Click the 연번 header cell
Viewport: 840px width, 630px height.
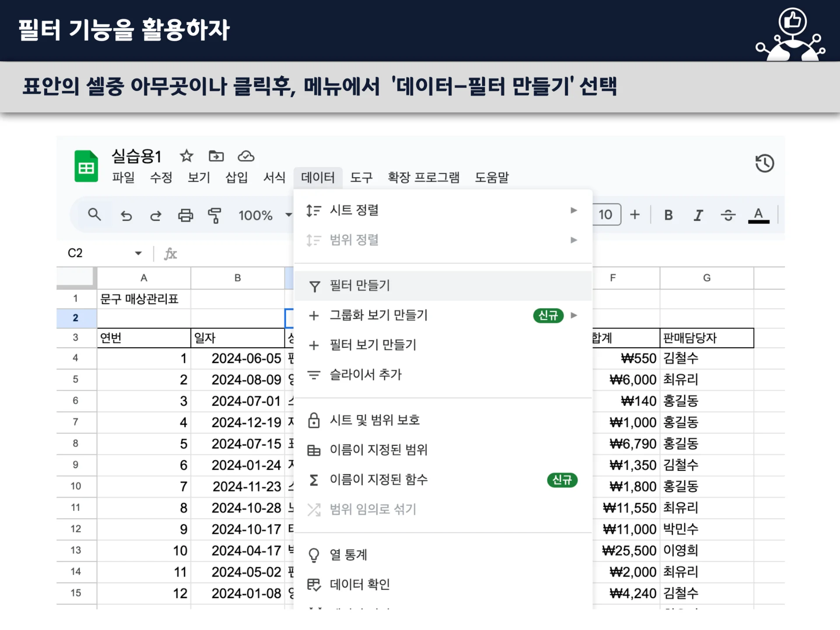[x=144, y=338]
